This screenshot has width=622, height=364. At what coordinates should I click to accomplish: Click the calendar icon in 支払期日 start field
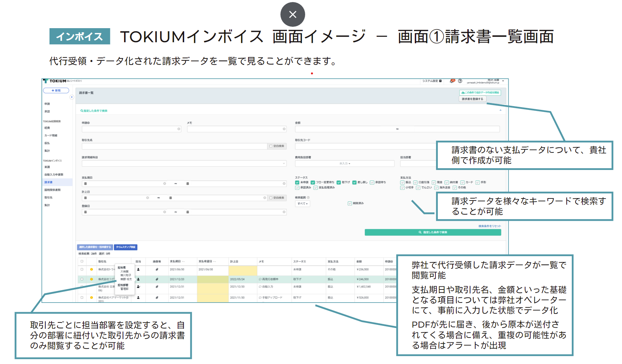[x=86, y=184]
